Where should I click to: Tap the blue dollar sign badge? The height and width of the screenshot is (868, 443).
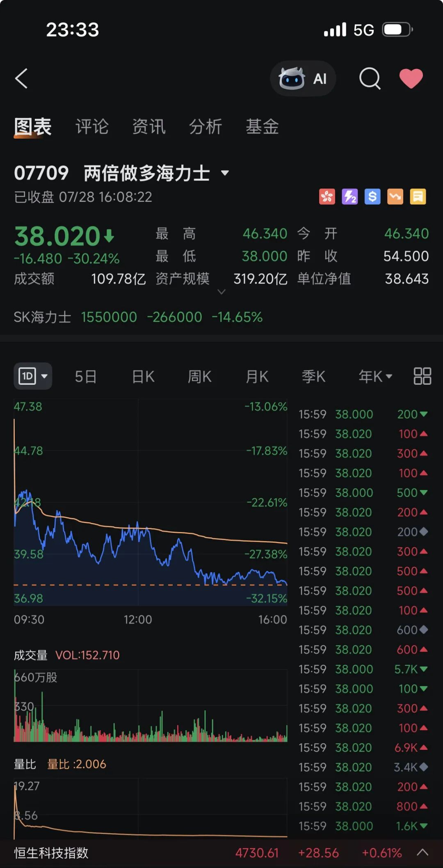coord(372,197)
